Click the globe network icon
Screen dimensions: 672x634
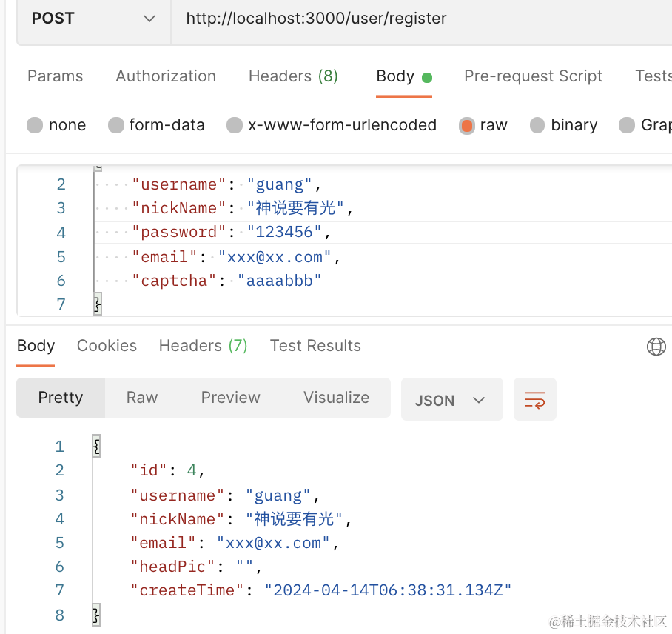pos(656,346)
